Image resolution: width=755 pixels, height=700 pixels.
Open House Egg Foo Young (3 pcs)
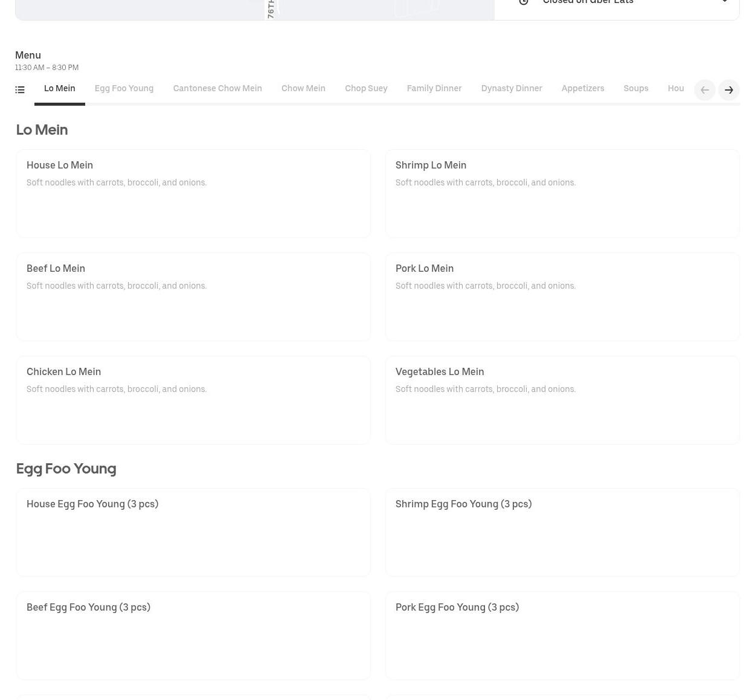click(x=193, y=532)
